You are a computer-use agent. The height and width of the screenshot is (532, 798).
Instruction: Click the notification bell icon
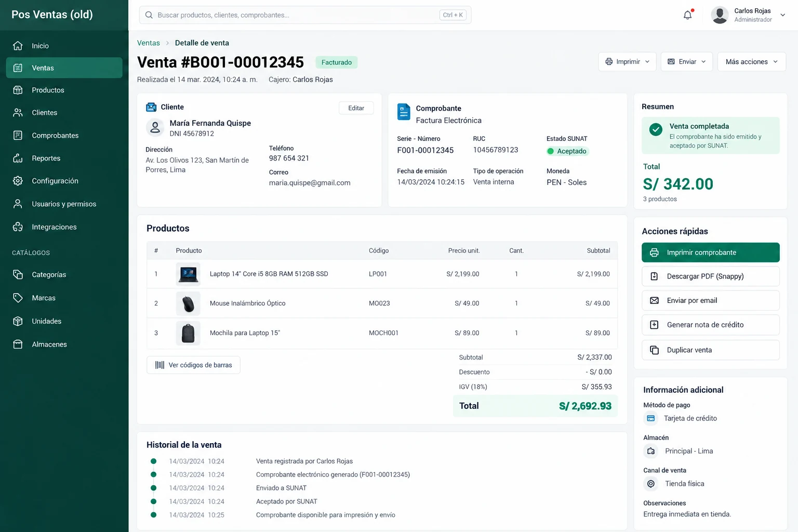688,15
